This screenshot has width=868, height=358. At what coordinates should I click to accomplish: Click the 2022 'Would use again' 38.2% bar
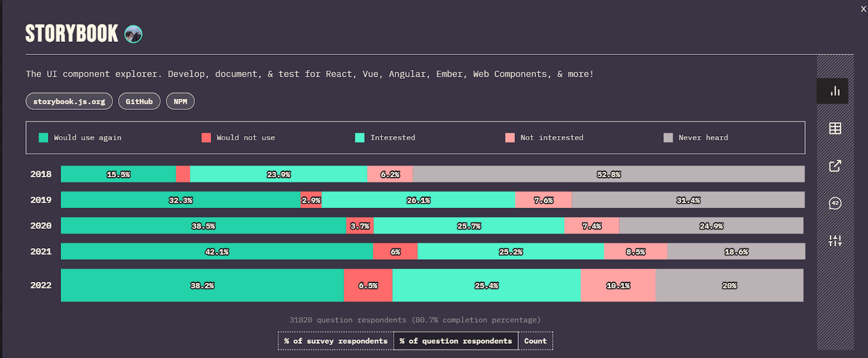[202, 285]
